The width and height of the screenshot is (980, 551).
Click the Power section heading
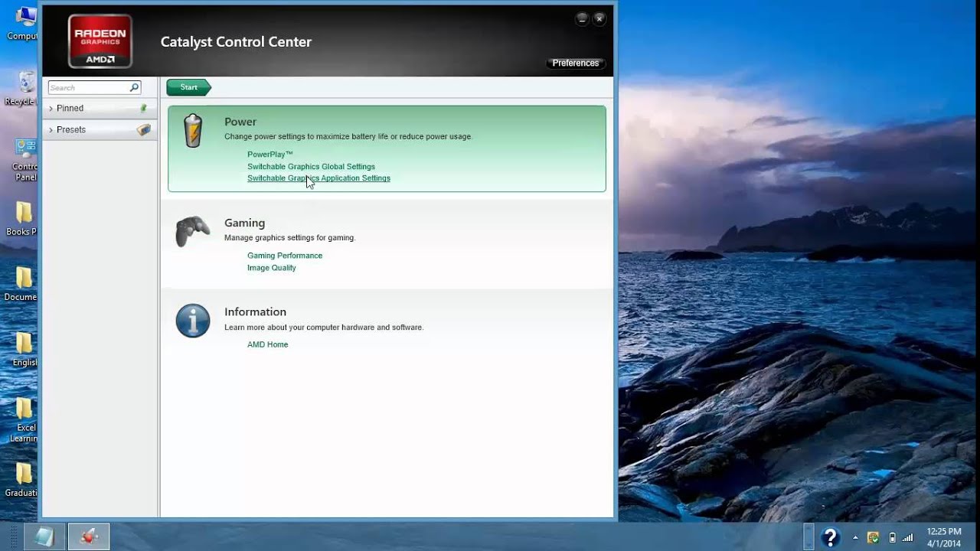click(240, 122)
